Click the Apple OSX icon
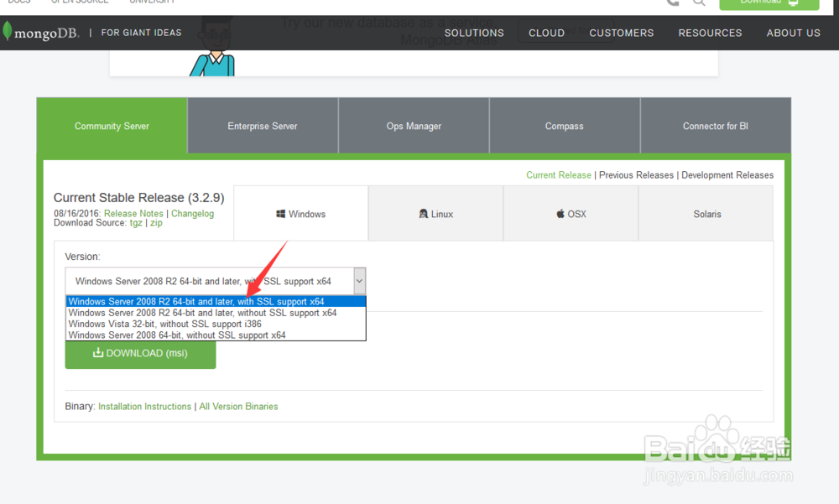Viewport: 839px width, 504px height. (x=560, y=214)
